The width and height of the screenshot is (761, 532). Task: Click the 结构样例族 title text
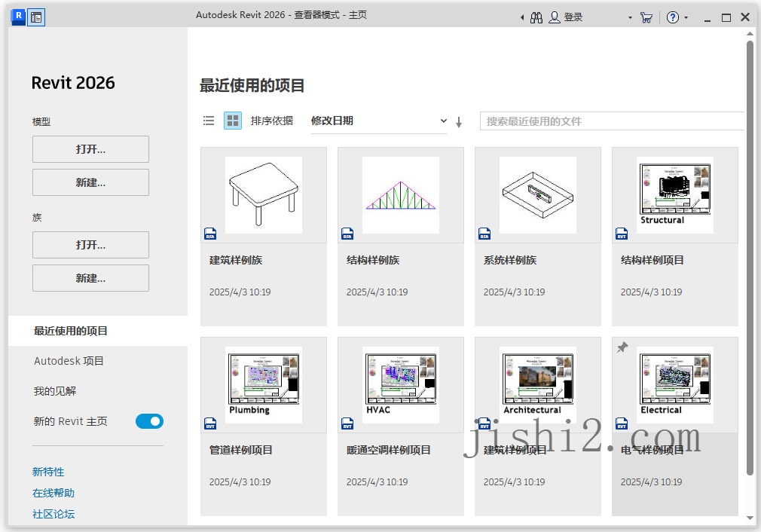coord(373,260)
